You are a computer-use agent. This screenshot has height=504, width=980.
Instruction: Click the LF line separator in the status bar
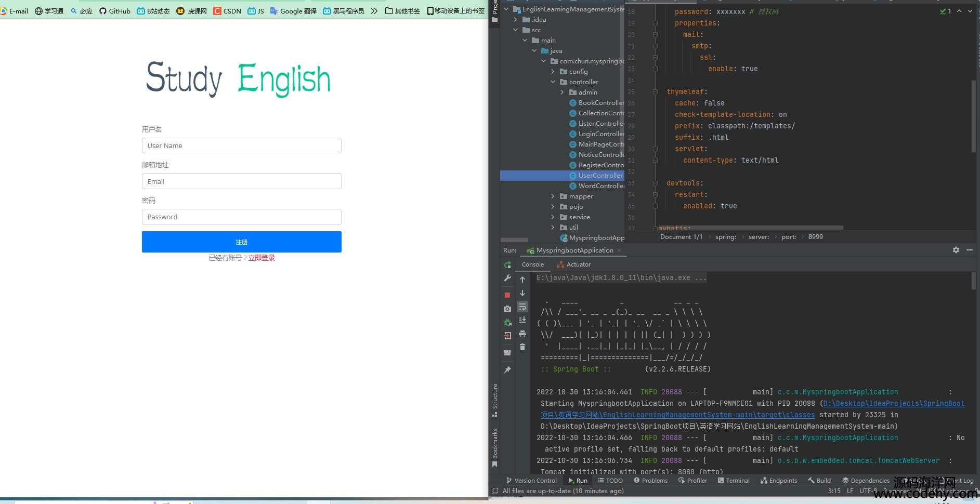[x=850, y=491]
